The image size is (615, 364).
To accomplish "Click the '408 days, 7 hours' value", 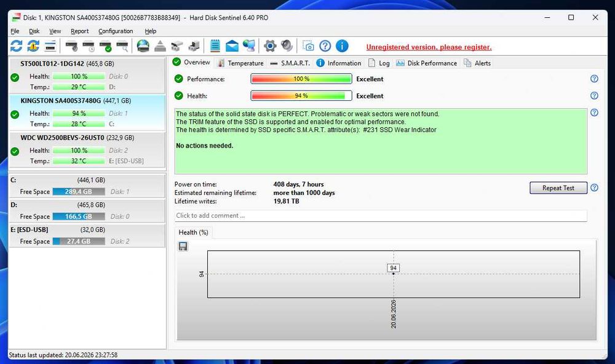I will coord(298,184).
